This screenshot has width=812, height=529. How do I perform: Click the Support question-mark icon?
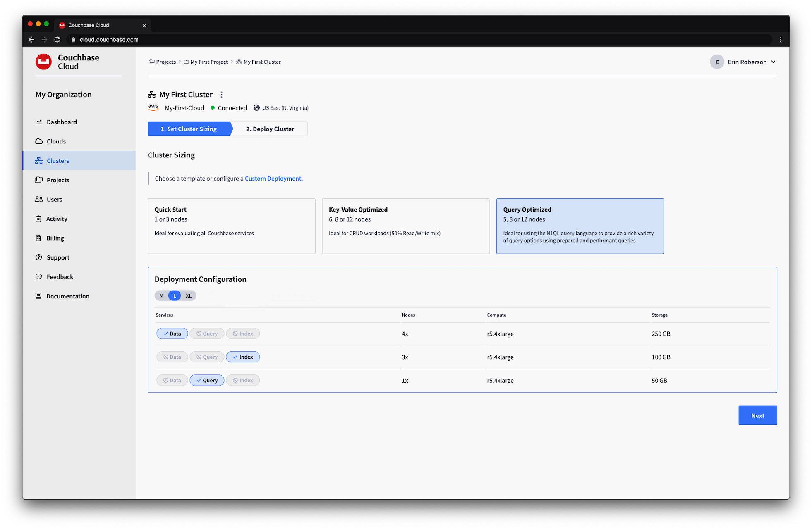(38, 257)
